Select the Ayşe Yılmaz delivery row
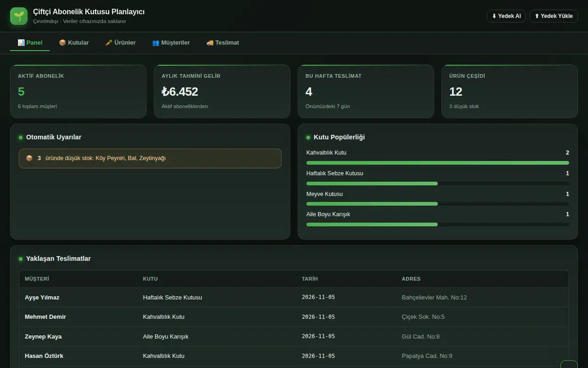This screenshot has height=368, width=588. (x=294, y=297)
